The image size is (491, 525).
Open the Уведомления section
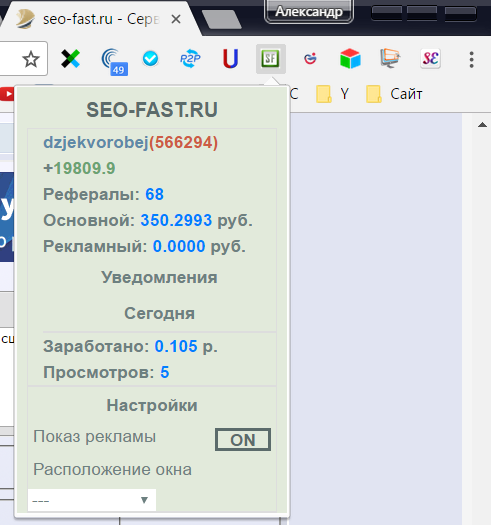click(159, 278)
